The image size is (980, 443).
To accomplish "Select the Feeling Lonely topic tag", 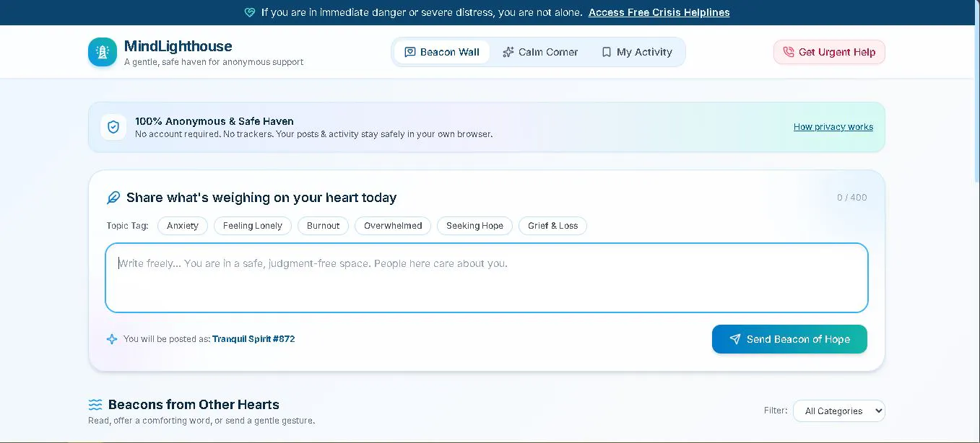I will 253,226.
